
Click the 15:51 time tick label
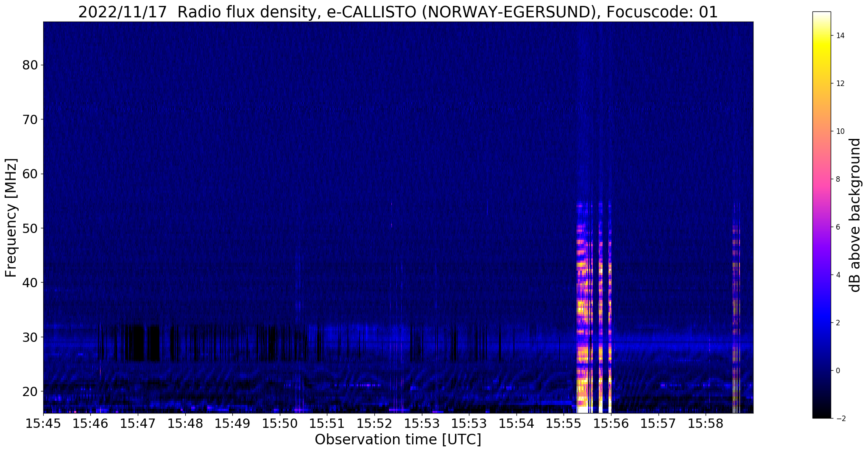tap(327, 424)
